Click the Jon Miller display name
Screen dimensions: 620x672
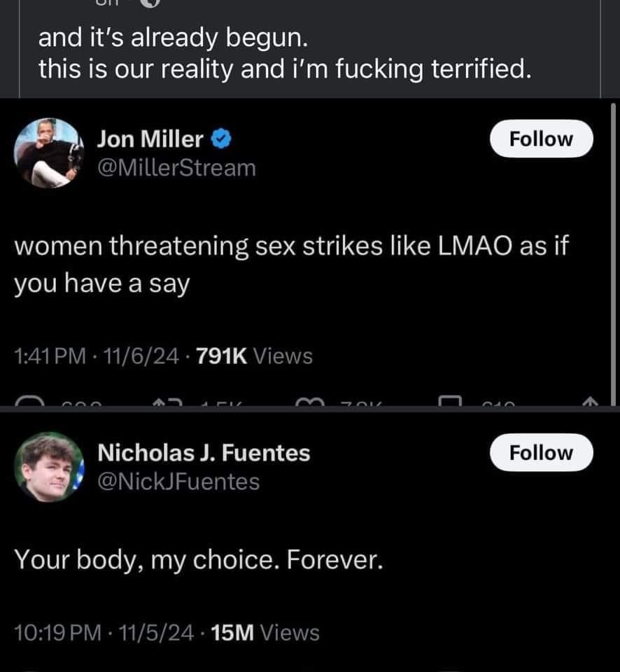tap(150, 139)
